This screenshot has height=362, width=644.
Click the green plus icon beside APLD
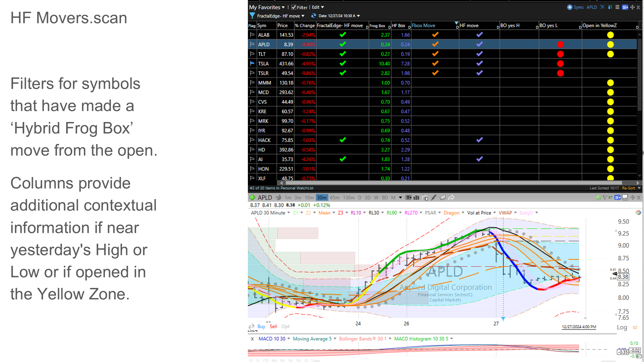252,198
